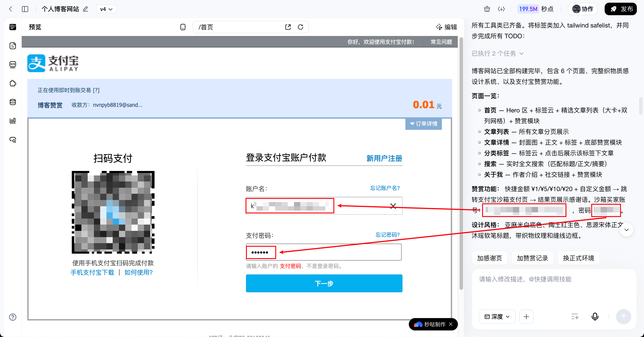Expand the 订单详情 order details
The width and height of the screenshot is (644, 337).
[x=424, y=124]
